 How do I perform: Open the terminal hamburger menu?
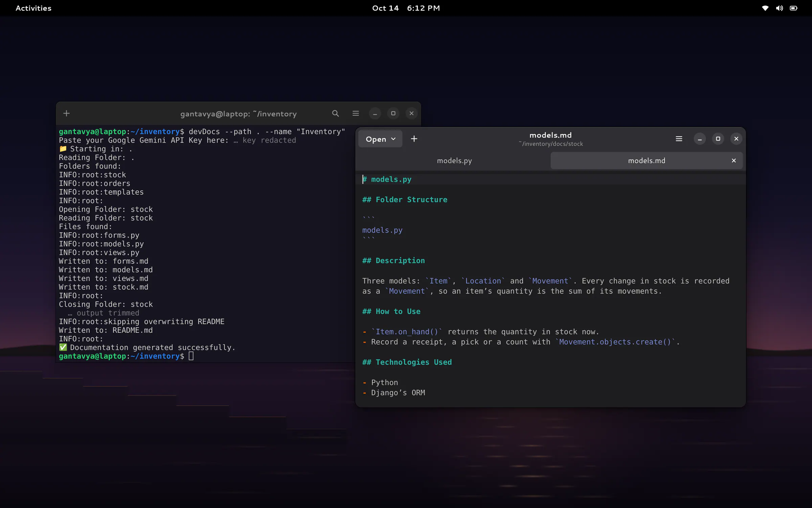tap(356, 113)
